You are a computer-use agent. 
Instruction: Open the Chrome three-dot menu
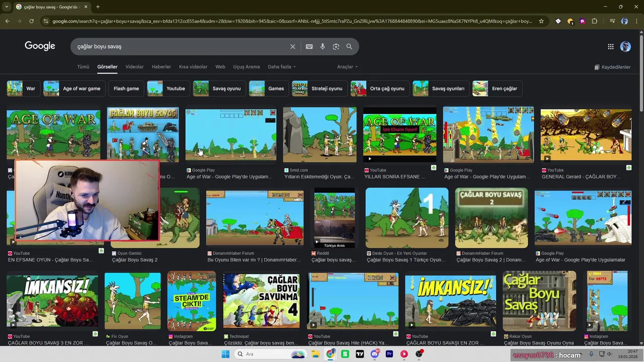[637, 21]
